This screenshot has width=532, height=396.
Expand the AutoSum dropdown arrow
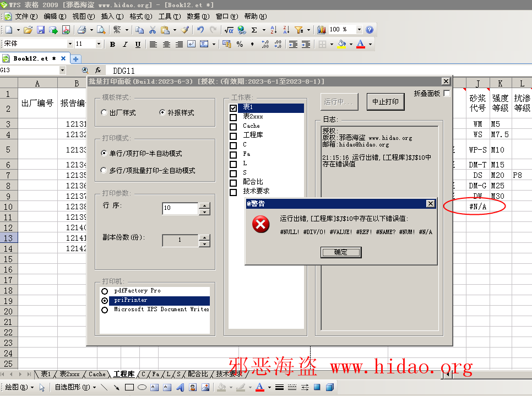[x=264, y=30]
